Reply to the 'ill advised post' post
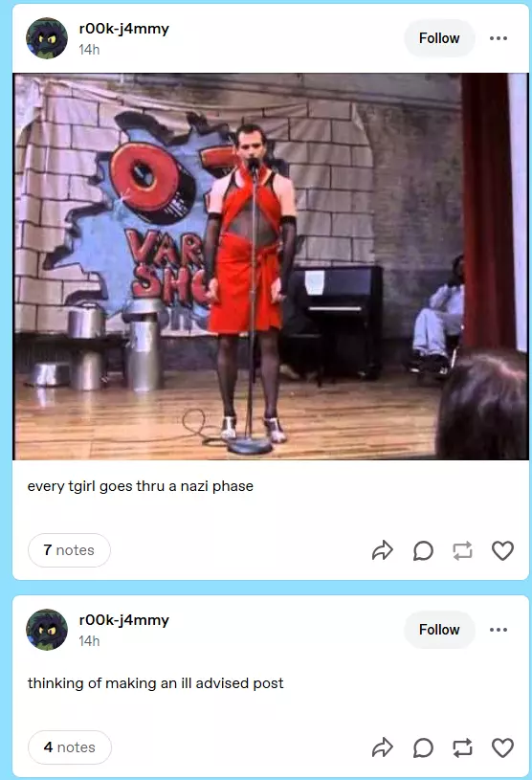Image resolution: width=532 pixels, height=780 pixels. click(423, 747)
